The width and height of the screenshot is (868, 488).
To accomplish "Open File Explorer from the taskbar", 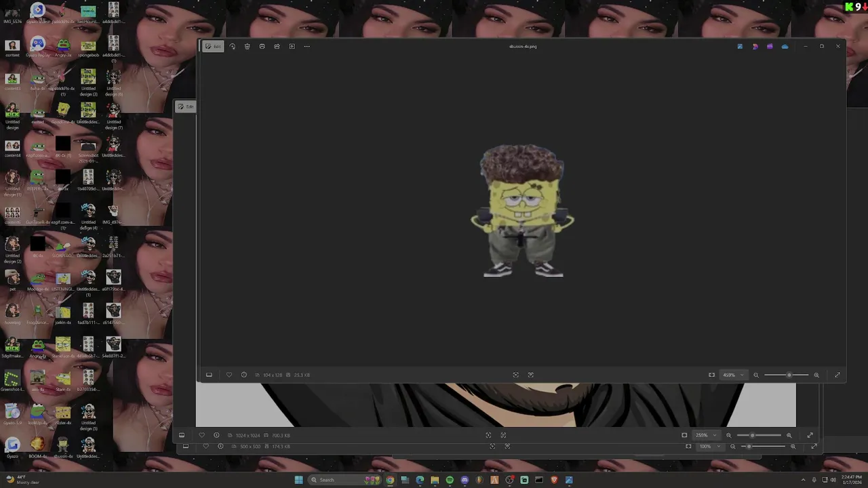I will point(435,480).
